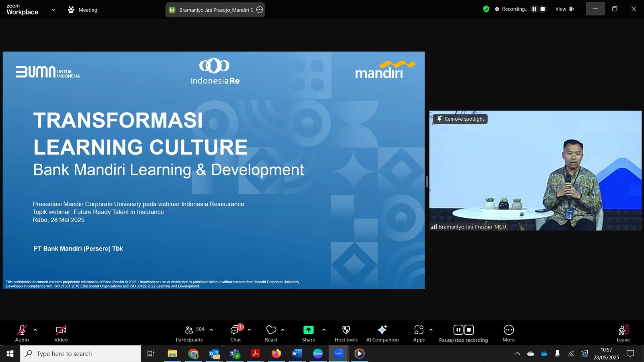This screenshot has height=362, width=644.
Task: Open Microsoft Teams from taskbar
Action: [x=235, y=354]
